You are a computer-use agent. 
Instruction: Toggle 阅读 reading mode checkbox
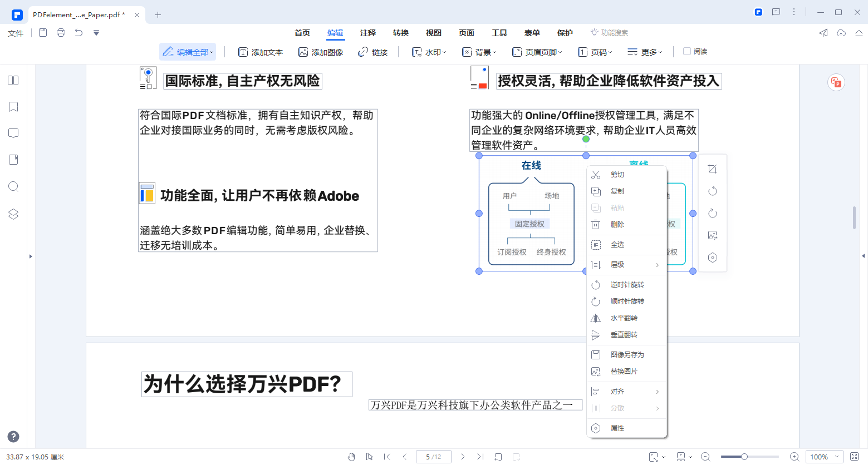[x=688, y=51]
